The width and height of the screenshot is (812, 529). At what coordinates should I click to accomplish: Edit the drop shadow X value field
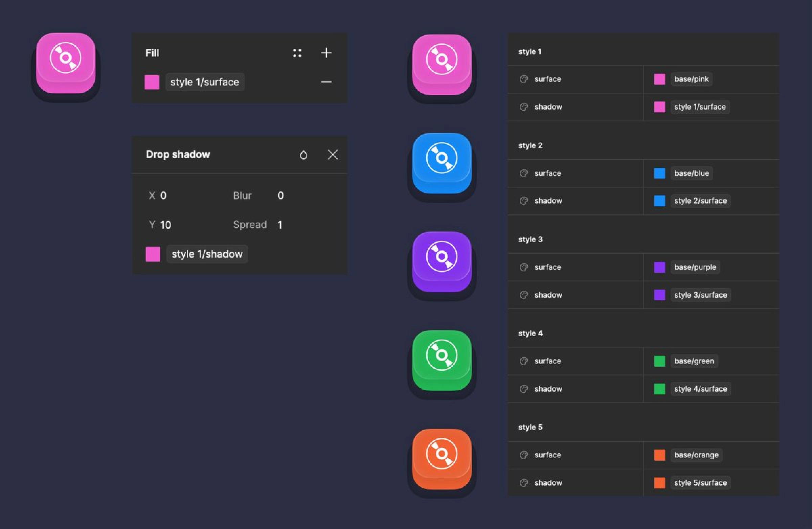[x=163, y=195]
